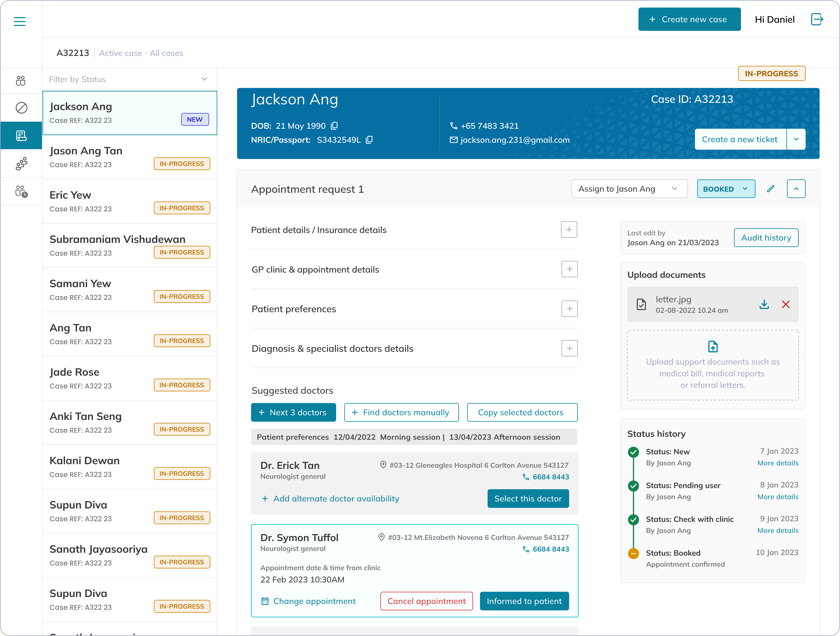The width and height of the screenshot is (840, 636).
Task: Click the Audit history button
Action: 766,238
